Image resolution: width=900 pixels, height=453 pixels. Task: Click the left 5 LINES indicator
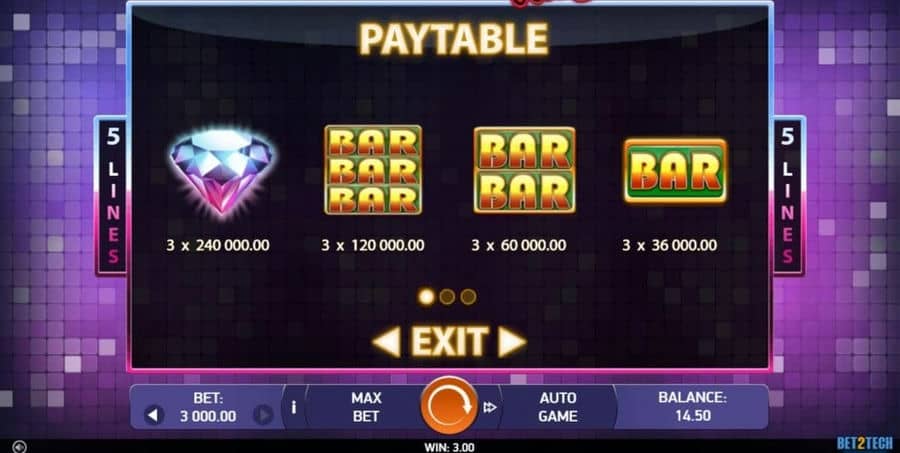click(x=112, y=195)
